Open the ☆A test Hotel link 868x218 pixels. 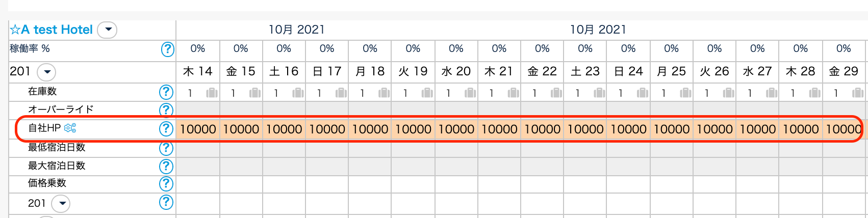pos(52,30)
